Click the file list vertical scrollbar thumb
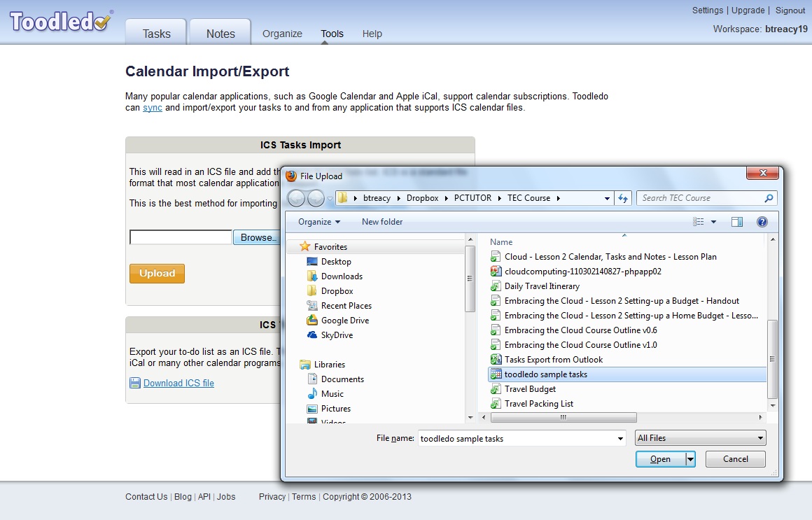This screenshot has width=812, height=520. [771, 359]
